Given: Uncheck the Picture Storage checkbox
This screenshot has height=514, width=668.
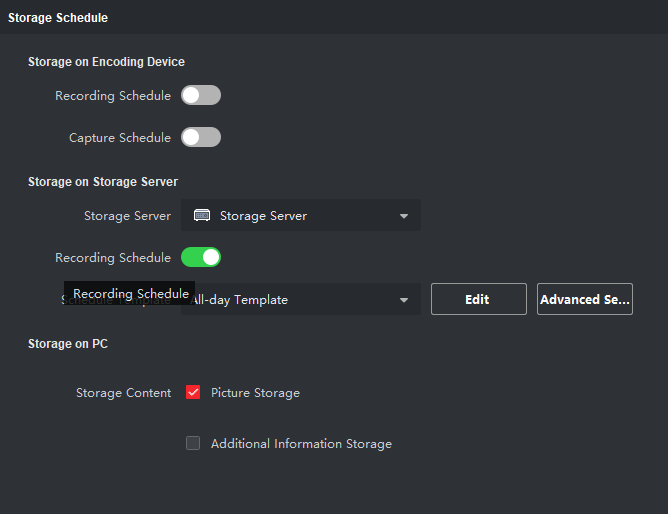Looking at the screenshot, I should tap(193, 393).
